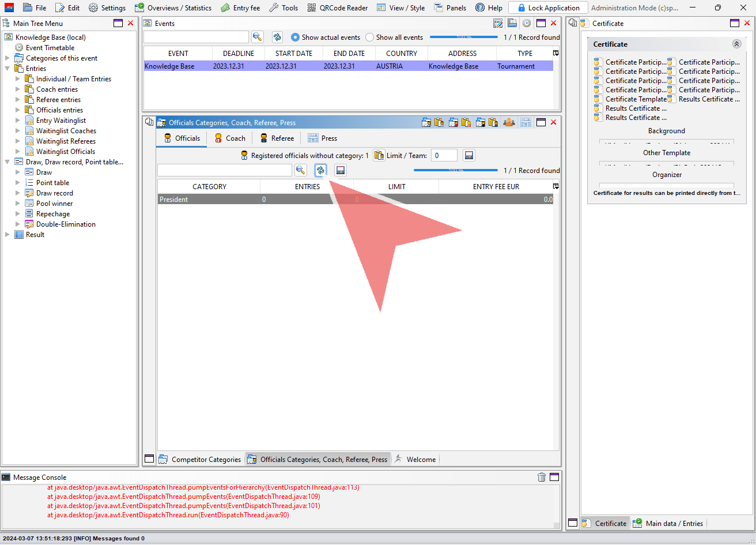Open the QRCode Reader tool
Screen dimensions: 756x545
[338, 7]
